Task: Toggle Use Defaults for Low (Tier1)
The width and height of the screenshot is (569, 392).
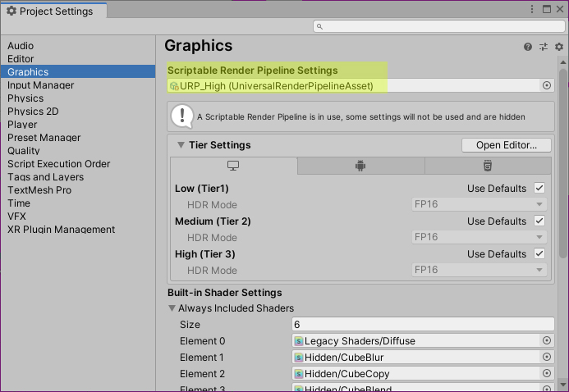Action: [539, 189]
